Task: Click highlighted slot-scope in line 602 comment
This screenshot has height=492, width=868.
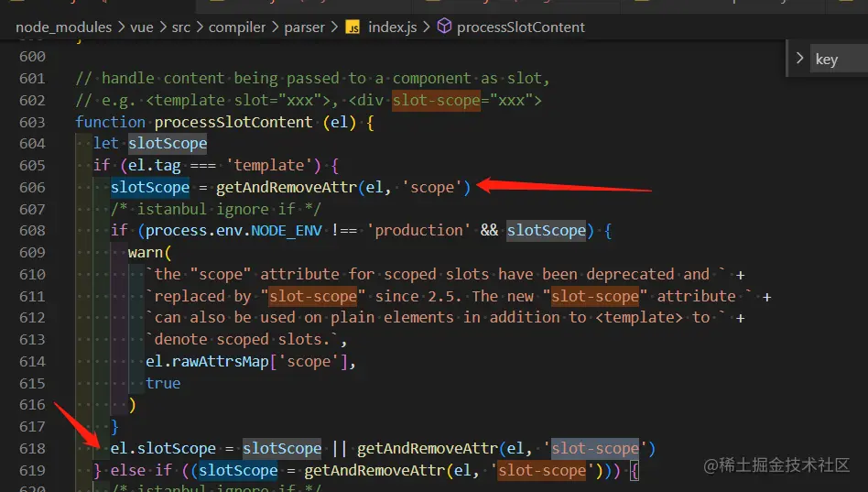Action: click(436, 100)
